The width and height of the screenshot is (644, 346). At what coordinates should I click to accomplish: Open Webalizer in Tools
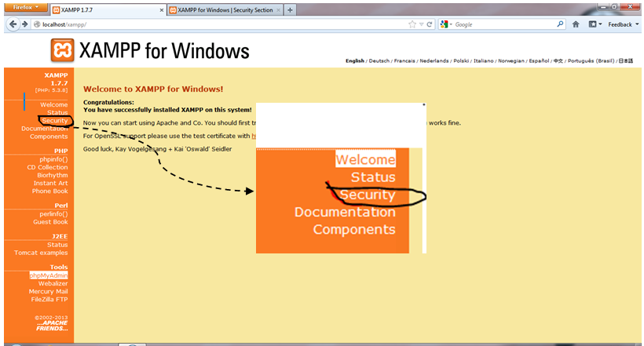pyautogui.click(x=53, y=283)
